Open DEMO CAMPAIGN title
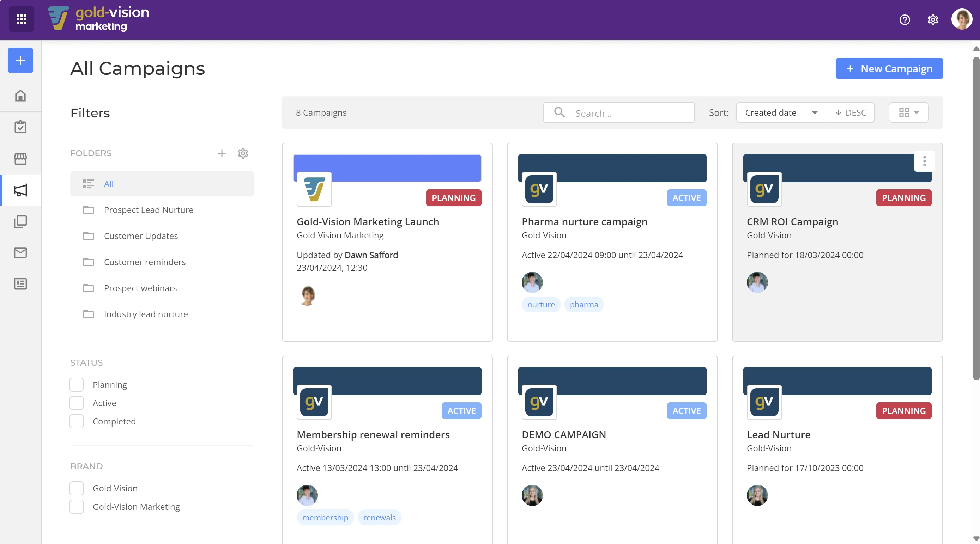Viewport: 980px width, 544px height. [564, 434]
